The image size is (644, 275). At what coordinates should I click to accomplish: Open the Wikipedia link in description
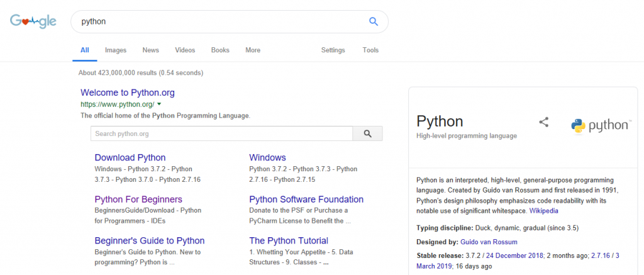point(543,211)
